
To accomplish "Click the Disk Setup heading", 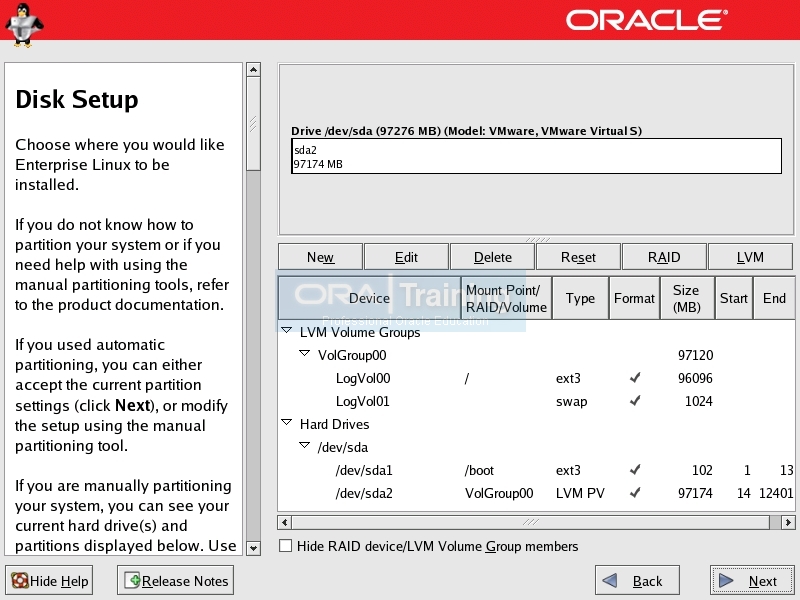I will (x=77, y=99).
